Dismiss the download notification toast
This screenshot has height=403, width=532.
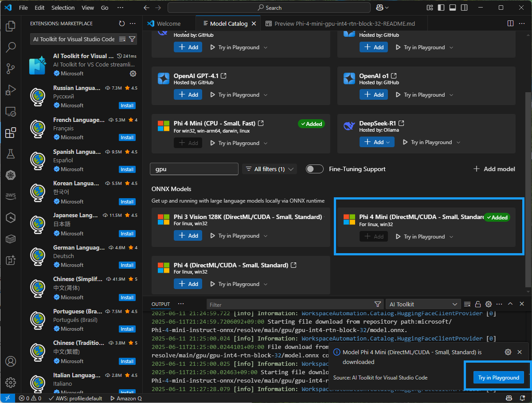[520, 352]
